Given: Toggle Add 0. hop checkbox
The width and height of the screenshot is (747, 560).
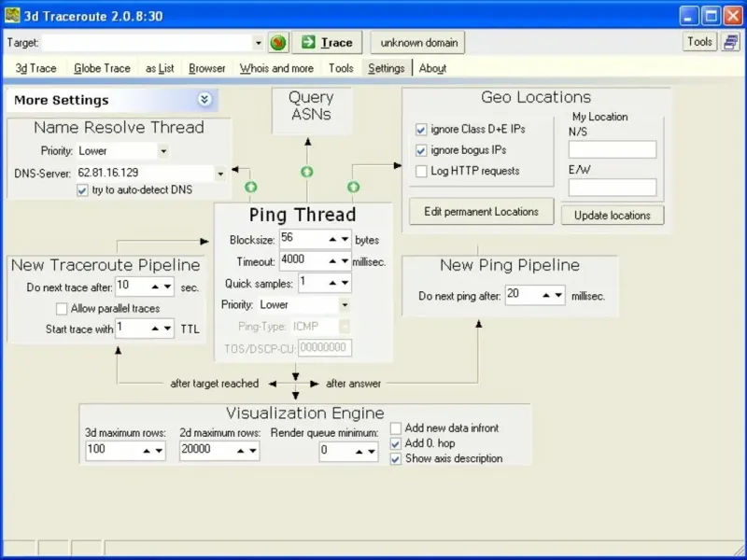Looking at the screenshot, I should coord(395,444).
